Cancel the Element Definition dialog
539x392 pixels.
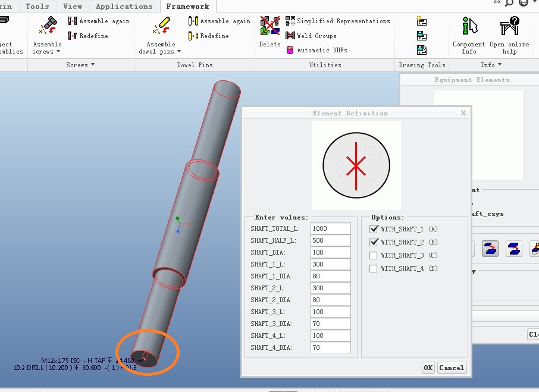point(452,368)
